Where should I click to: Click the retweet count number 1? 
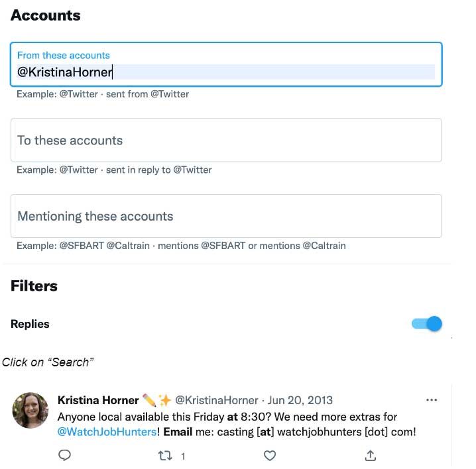click(183, 456)
